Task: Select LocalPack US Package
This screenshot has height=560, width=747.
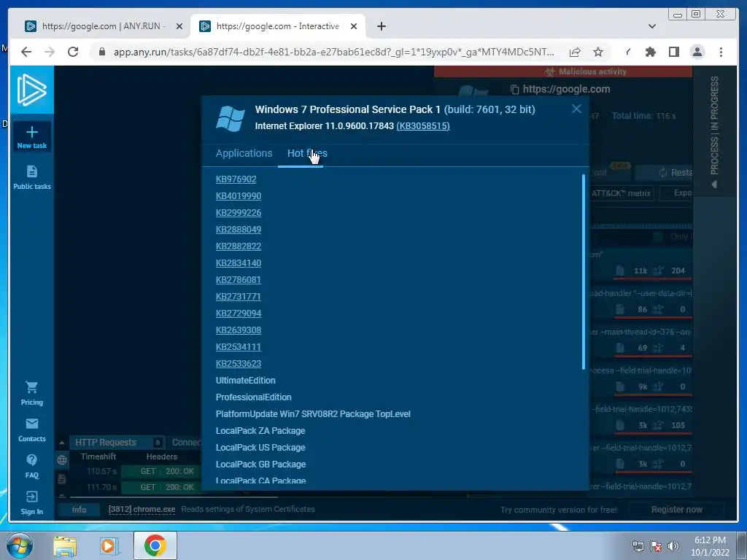Action: click(260, 447)
